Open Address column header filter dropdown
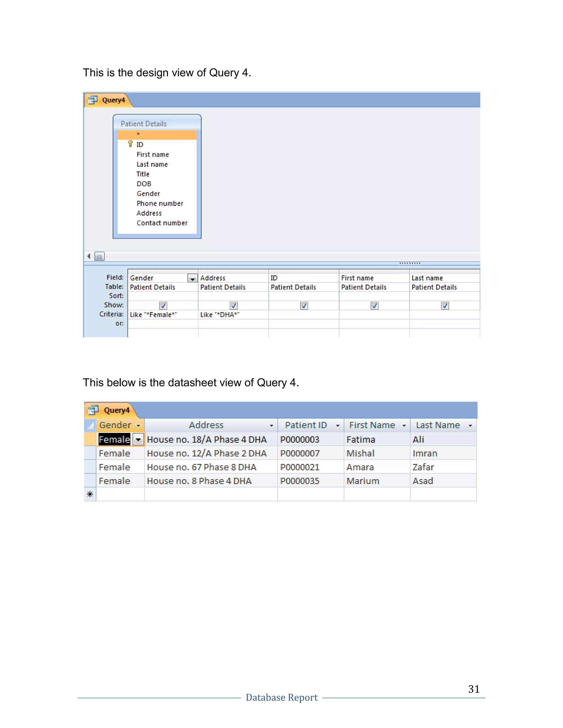This screenshot has width=563, height=728. [x=272, y=426]
